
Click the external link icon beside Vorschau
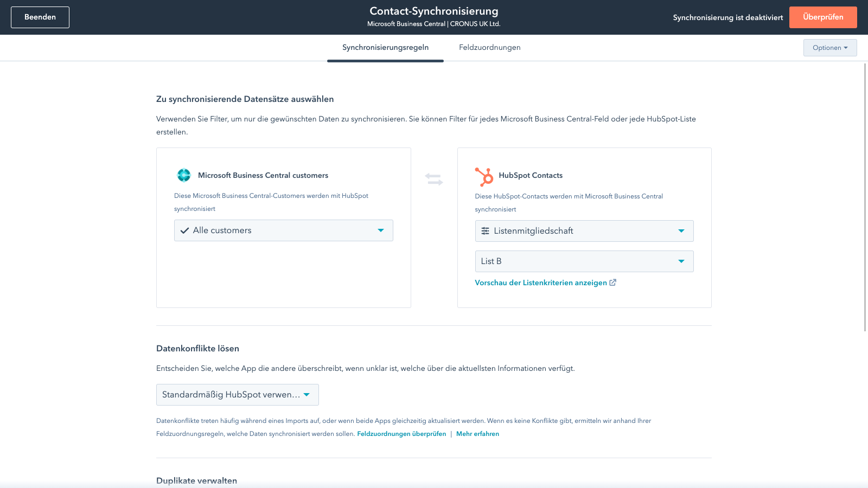pyautogui.click(x=613, y=282)
